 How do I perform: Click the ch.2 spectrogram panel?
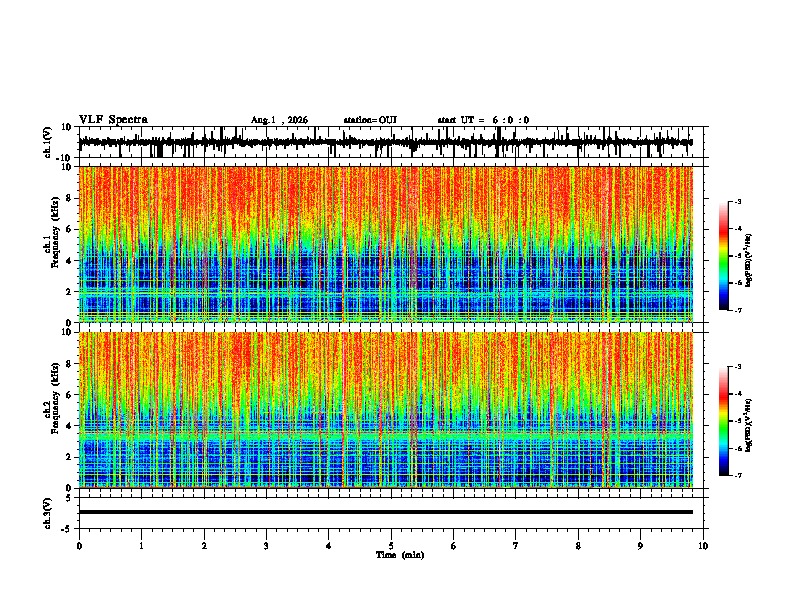(x=386, y=410)
